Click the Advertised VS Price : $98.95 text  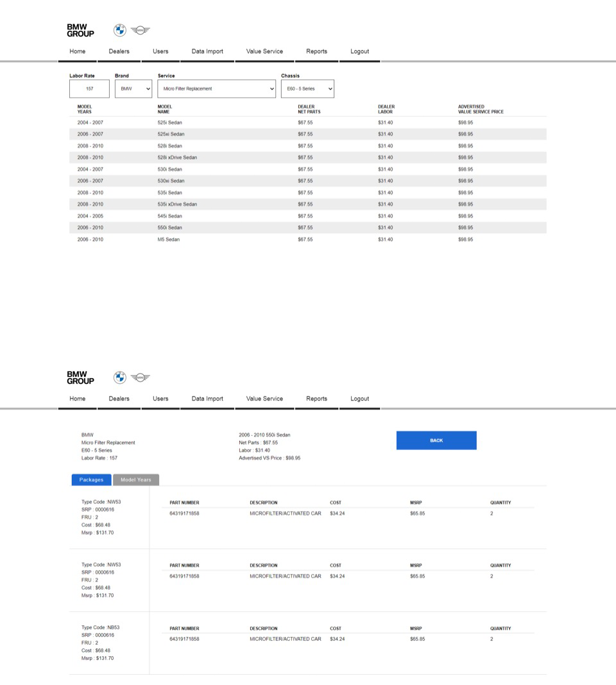click(269, 458)
